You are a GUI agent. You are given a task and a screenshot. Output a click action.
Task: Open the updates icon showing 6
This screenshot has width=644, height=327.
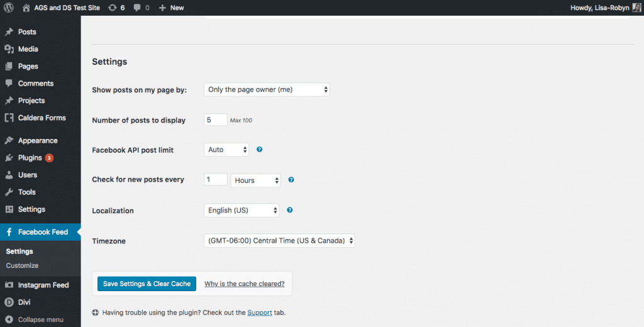point(112,8)
